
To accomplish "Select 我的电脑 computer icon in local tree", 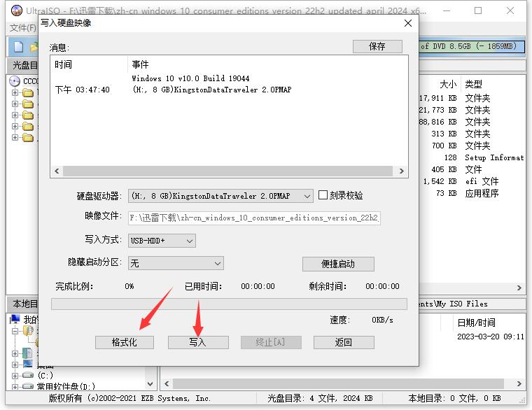I will [15, 319].
